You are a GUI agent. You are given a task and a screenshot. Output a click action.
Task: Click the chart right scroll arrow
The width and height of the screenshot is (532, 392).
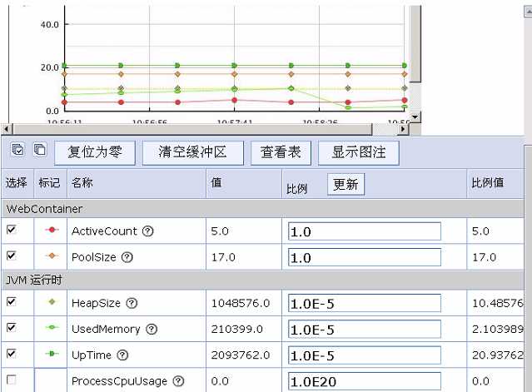point(403,129)
